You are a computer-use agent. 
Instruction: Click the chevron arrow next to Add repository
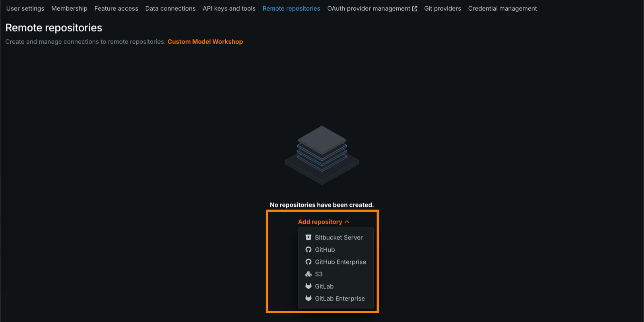347,222
